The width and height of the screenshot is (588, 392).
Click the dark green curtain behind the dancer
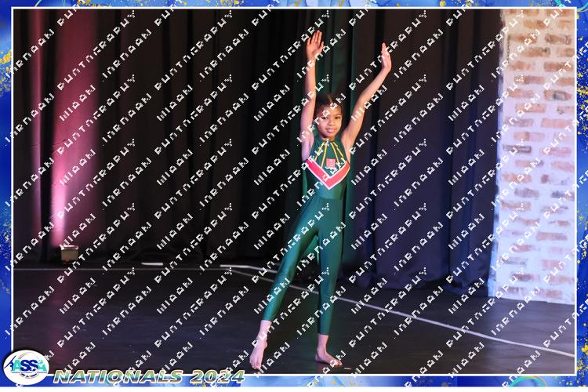click(x=423, y=157)
